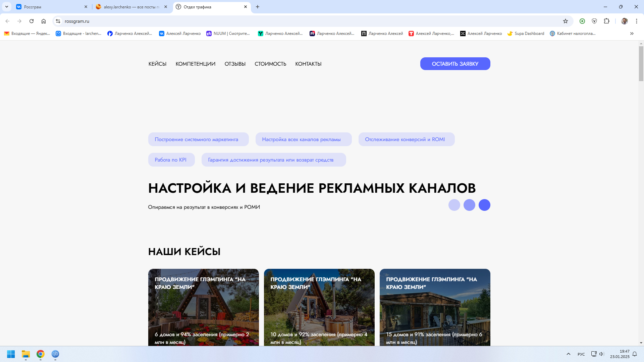
Task: Expand the tab search dropdown arrow
Action: (6, 7)
